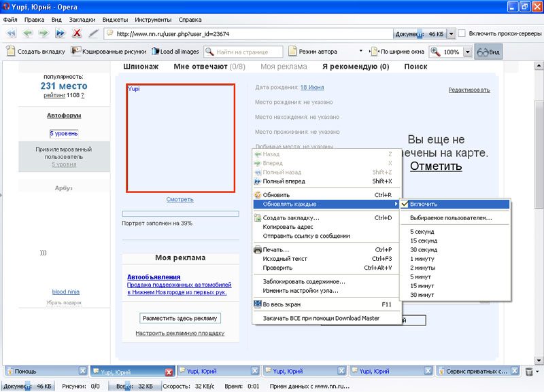Screen dimensions: 544x392
Task: Click the closed tabs trash icon
Action: [529, 372]
